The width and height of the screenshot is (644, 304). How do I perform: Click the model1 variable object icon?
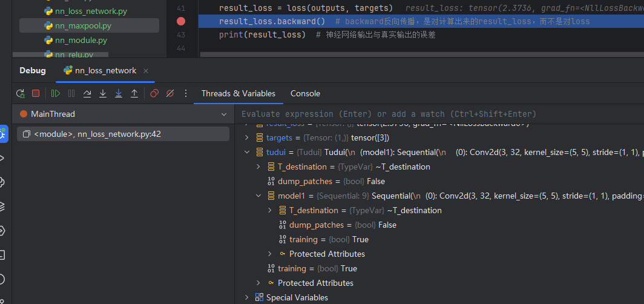pos(271,196)
